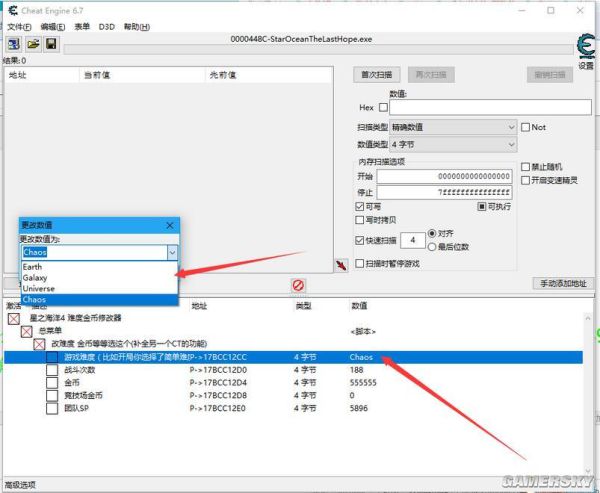Open 高级选项 at the bottom
The image size is (600, 493).
(20, 485)
